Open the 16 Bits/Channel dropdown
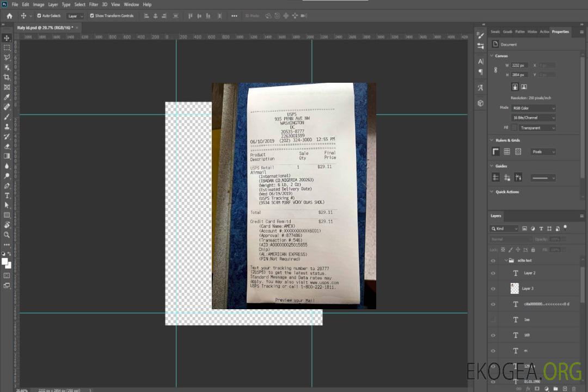Screen dimensions: 588x392 [x=534, y=118]
